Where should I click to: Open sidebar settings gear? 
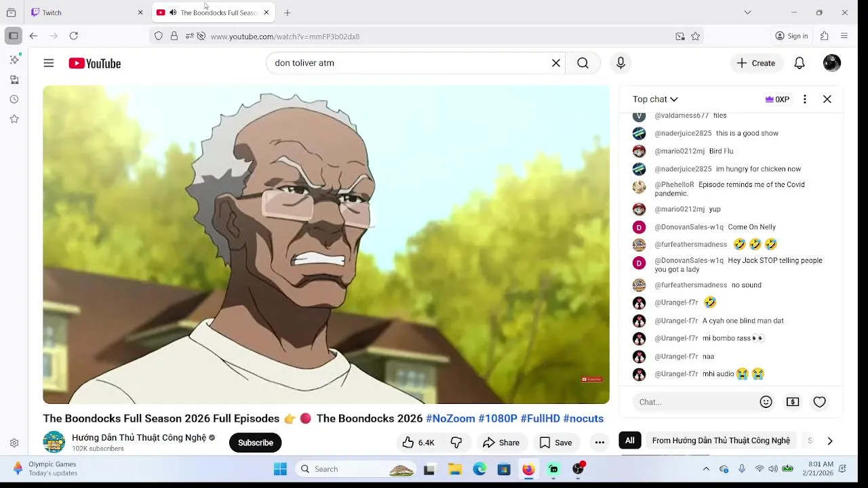point(14,443)
